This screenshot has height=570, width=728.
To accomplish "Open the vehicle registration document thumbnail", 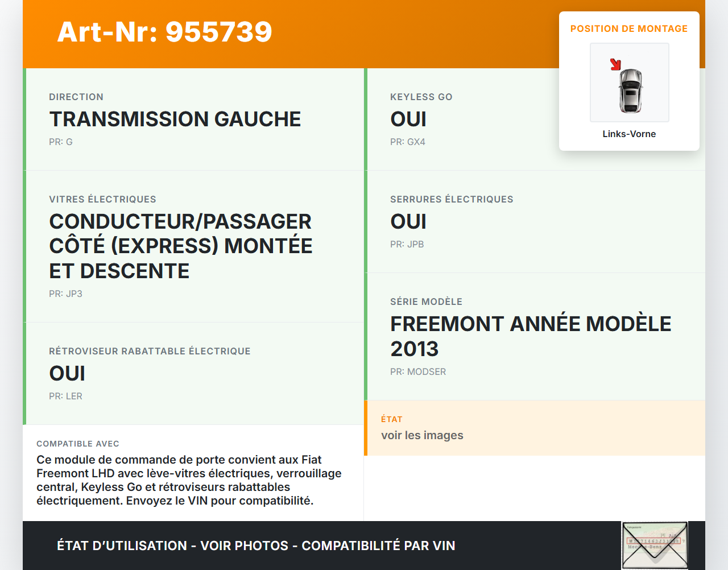I will pos(655,546).
